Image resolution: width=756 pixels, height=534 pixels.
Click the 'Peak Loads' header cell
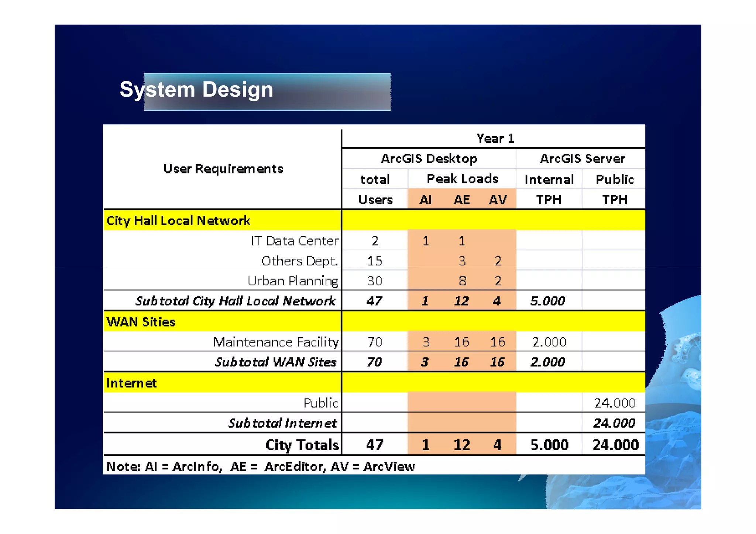coord(462,179)
